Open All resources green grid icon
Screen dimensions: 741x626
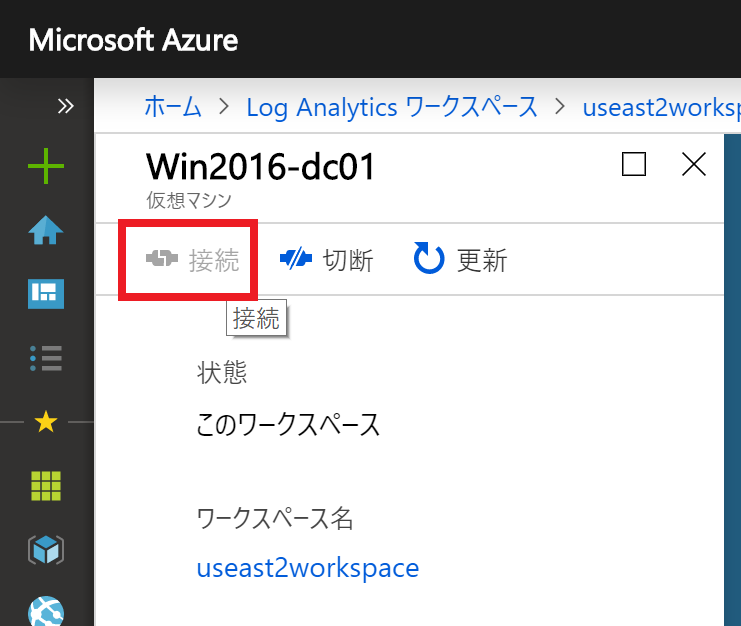46,486
